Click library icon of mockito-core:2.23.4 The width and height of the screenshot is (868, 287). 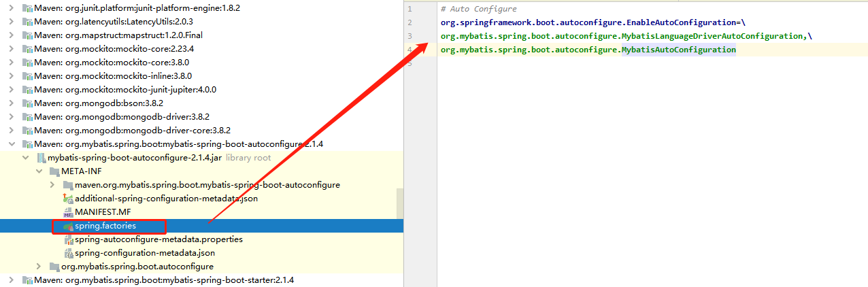tap(27, 49)
